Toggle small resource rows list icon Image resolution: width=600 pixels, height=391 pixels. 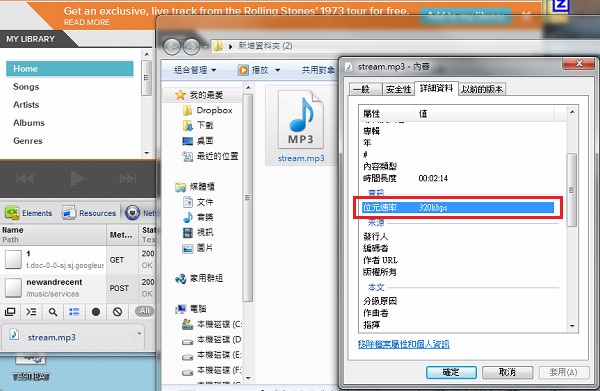pos(74,312)
